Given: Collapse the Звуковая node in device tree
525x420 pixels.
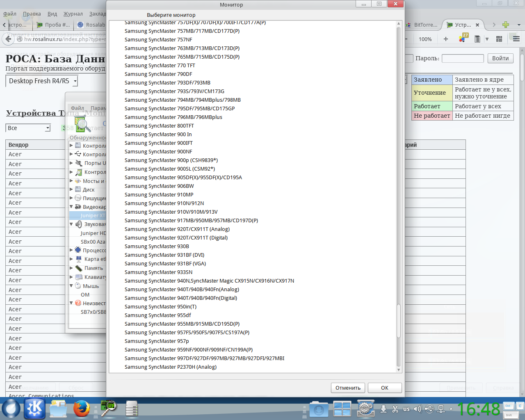Looking at the screenshot, I should [x=71, y=224].
